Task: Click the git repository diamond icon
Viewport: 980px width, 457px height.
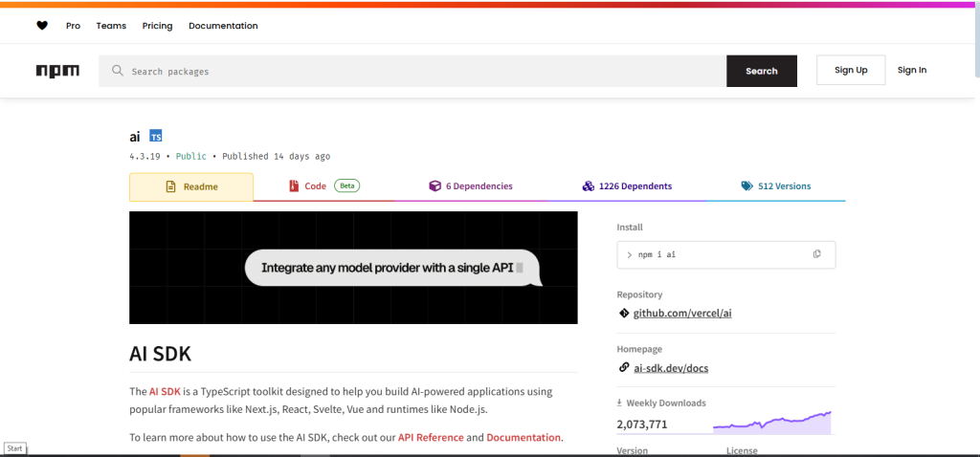Action: 623,313
